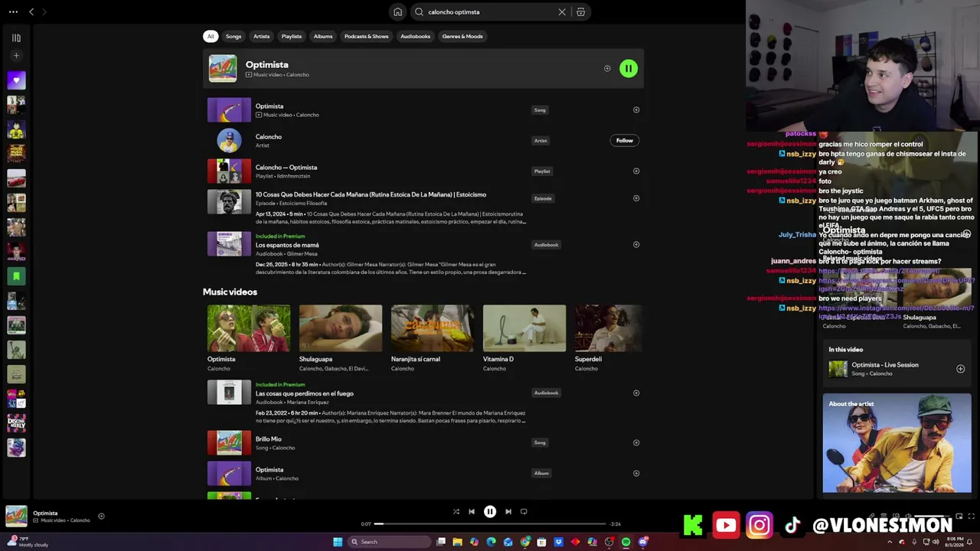Screen dimensions: 980x551
Task: Save the 'Los espantos de mamá' audiobook
Action: [636, 245]
